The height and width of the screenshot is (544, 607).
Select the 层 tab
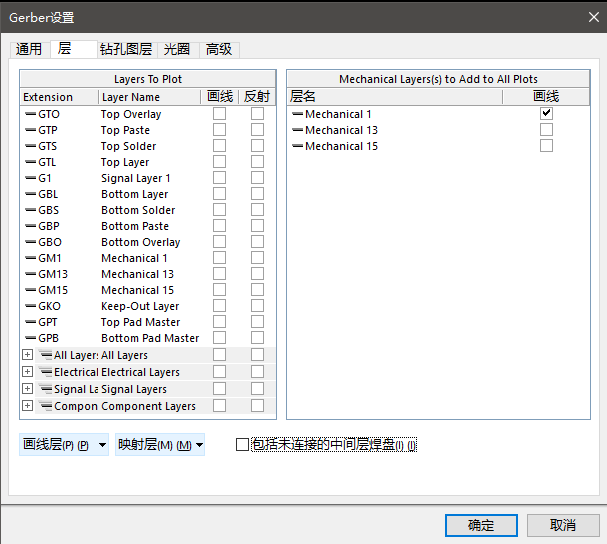74,49
